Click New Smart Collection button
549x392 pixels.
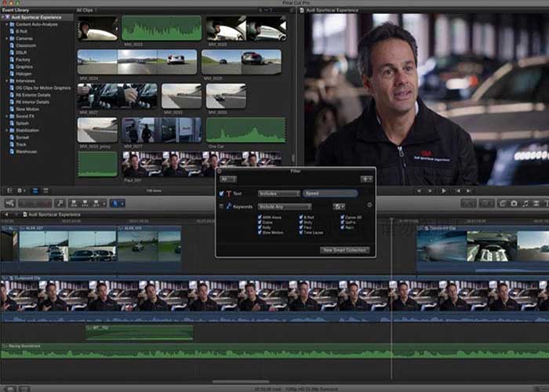coord(345,250)
